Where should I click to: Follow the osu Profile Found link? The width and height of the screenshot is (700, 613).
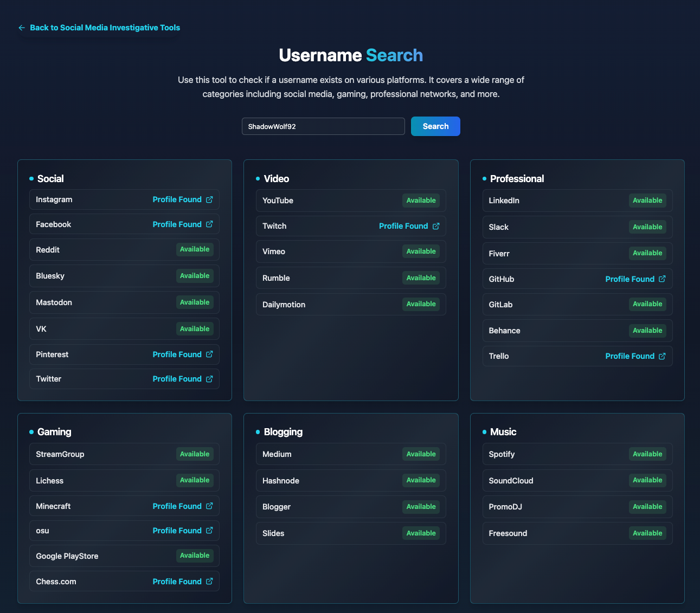coord(177,531)
